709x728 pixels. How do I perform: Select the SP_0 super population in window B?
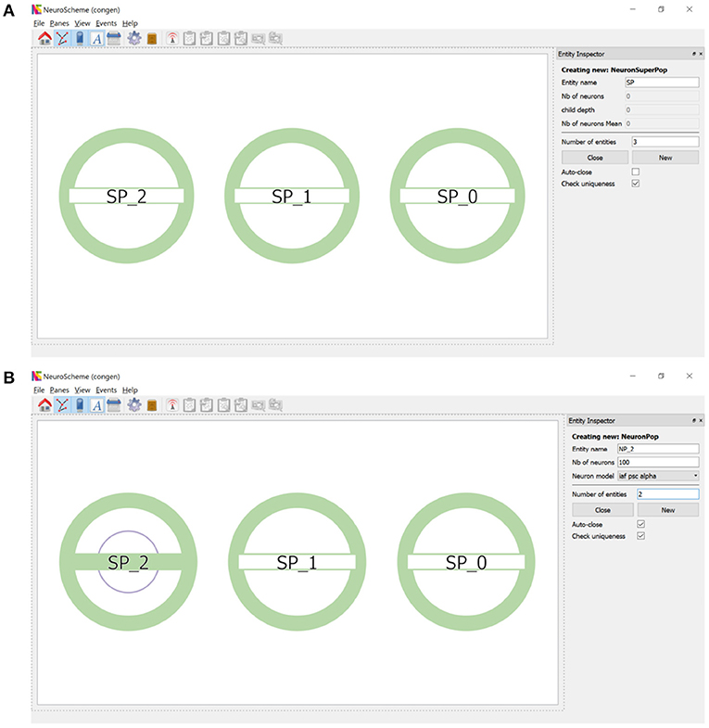(x=466, y=562)
